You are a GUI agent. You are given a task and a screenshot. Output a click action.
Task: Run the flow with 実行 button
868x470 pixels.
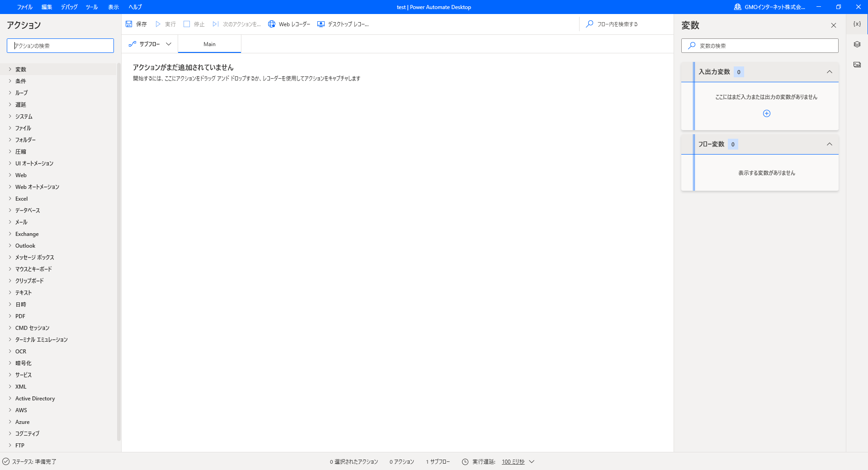[165, 24]
